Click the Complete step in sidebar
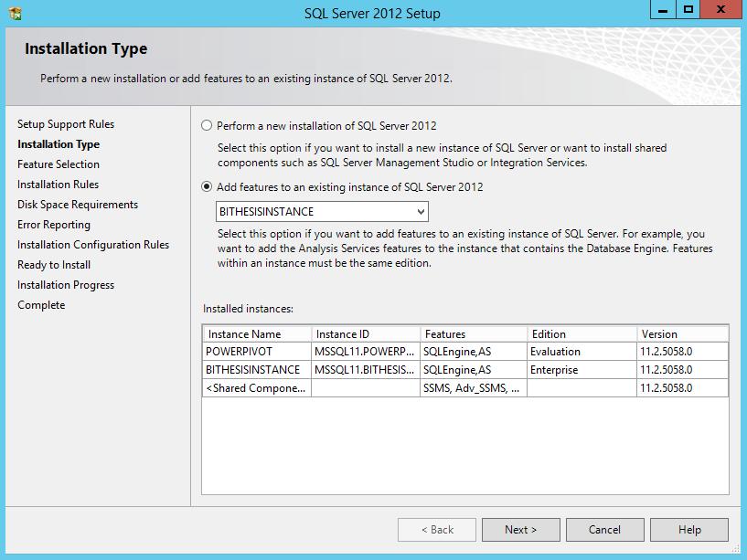The image size is (747, 560). [41, 305]
